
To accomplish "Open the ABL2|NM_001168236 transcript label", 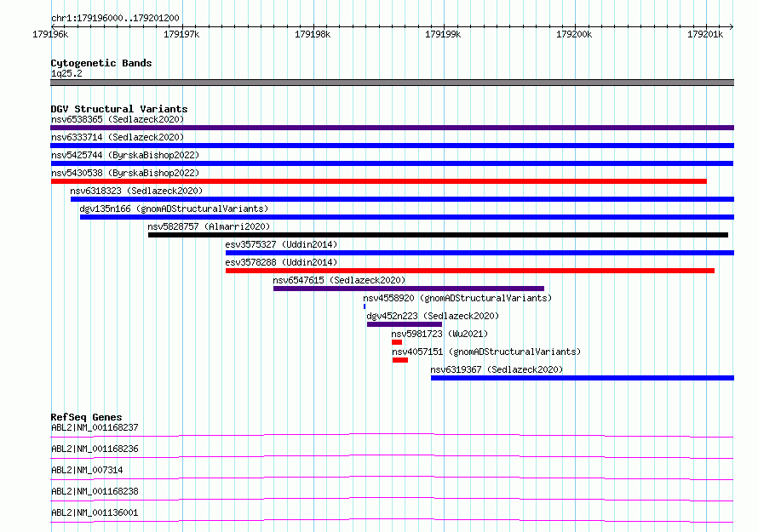I will 95,449.
